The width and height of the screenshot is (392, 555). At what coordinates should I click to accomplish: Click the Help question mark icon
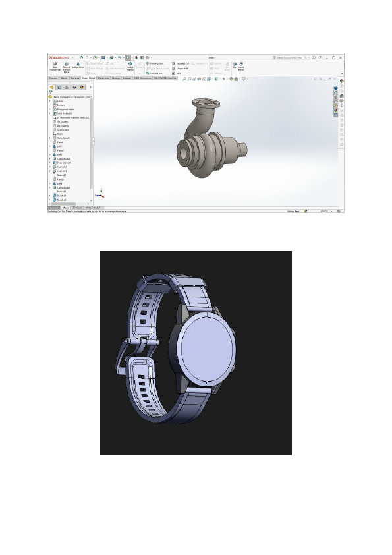(x=320, y=57)
